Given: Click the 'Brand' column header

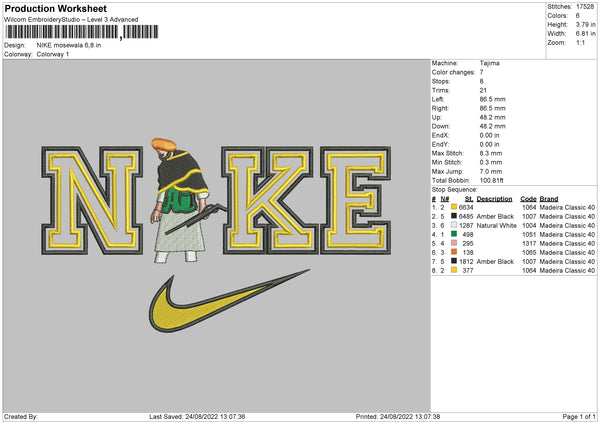Looking at the screenshot, I should [549, 199].
